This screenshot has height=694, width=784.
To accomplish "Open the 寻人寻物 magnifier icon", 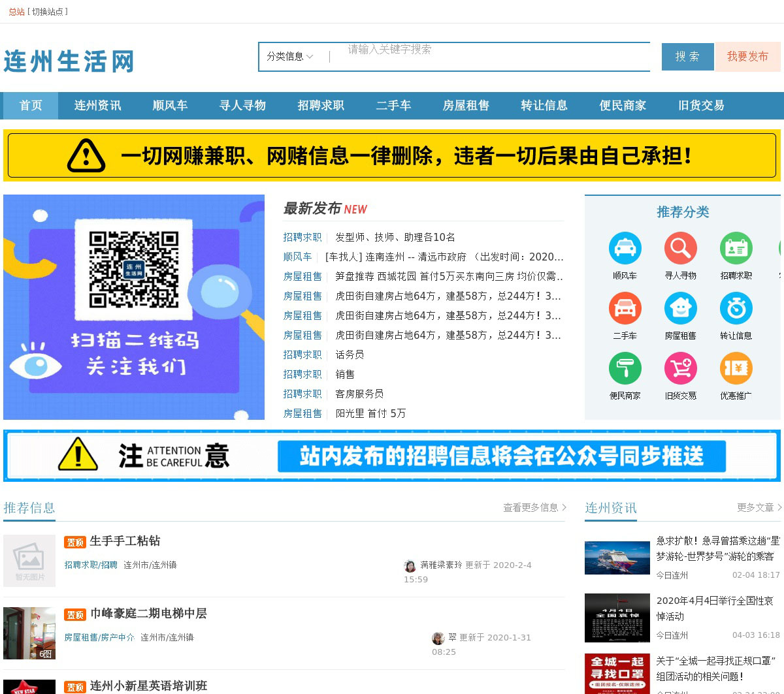I will pos(680,249).
